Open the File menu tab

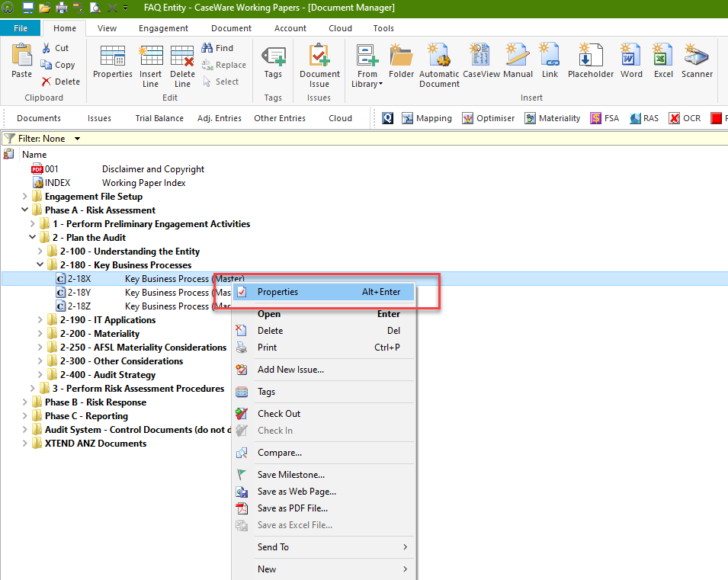[21, 28]
